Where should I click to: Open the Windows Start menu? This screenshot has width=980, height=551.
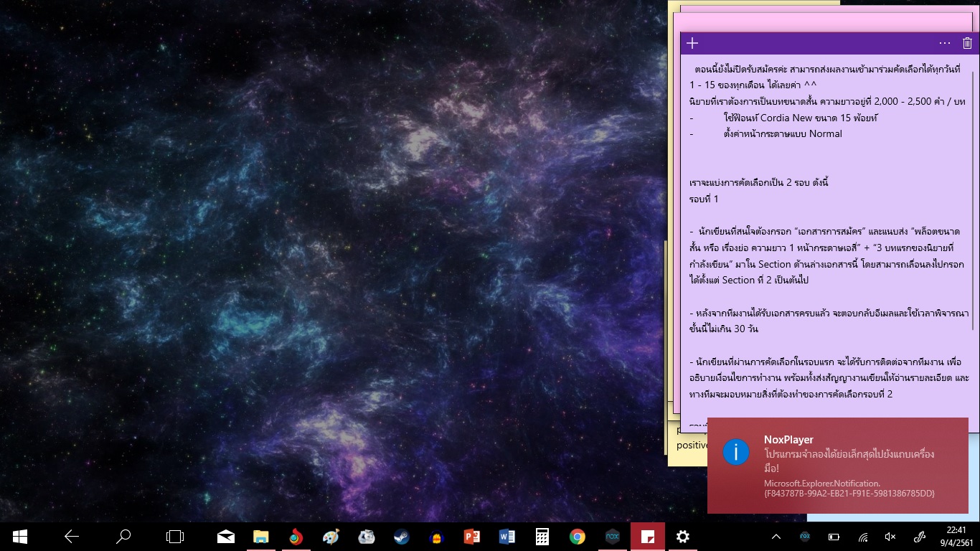click(x=19, y=537)
